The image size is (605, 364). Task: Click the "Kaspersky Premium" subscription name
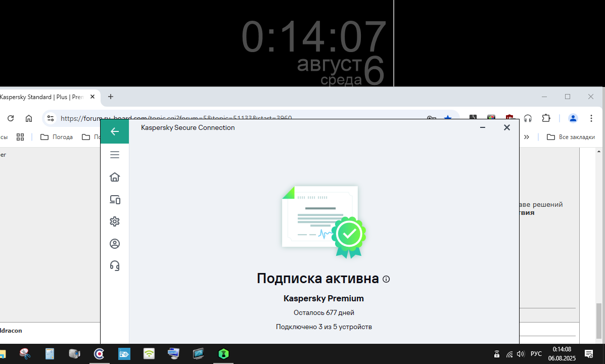click(323, 298)
